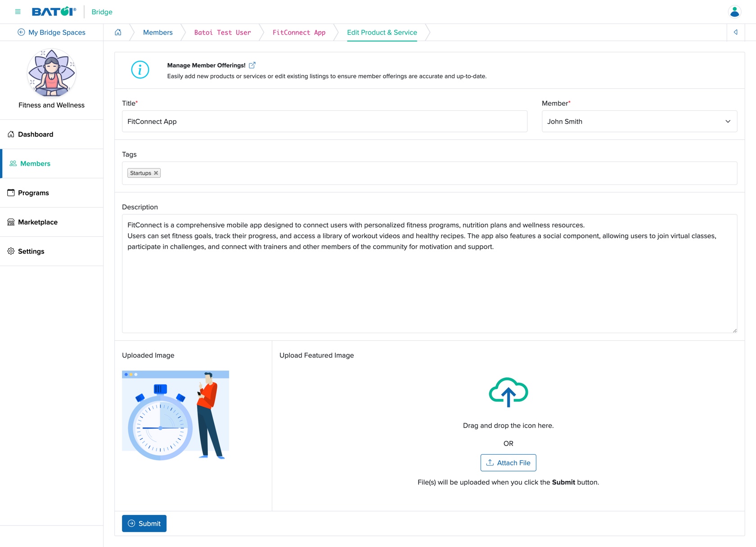Go back to My Bridge Spaces
Viewport: 756px width, 547px height.
pos(51,32)
